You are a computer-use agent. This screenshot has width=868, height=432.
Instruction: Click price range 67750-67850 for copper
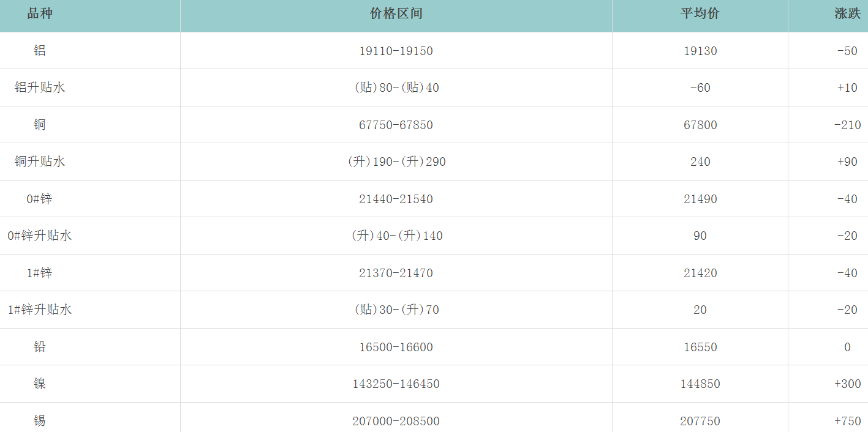[x=396, y=125]
